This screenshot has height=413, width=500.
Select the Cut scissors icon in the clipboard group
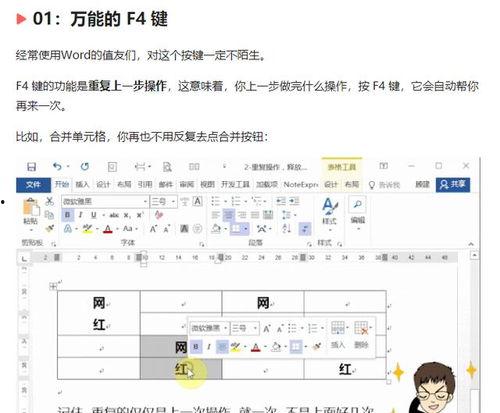tap(49, 201)
